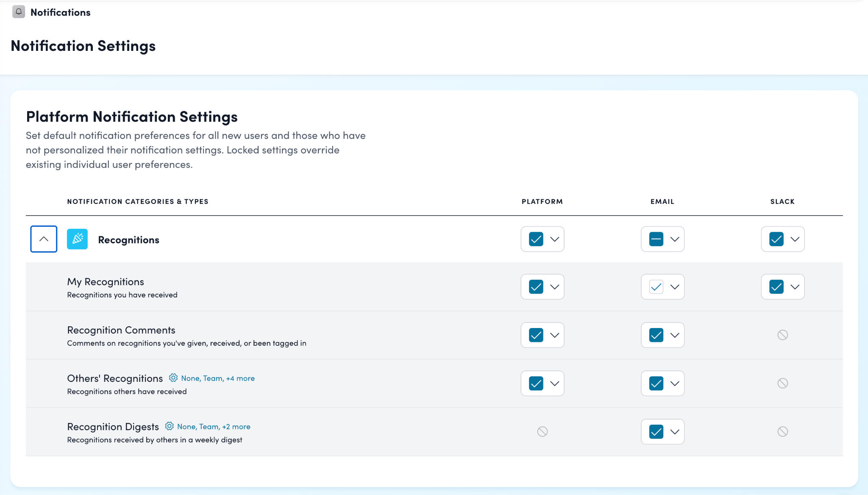Open the "None, Team, +4 more" link
This screenshot has width=868, height=495.
[x=218, y=378]
